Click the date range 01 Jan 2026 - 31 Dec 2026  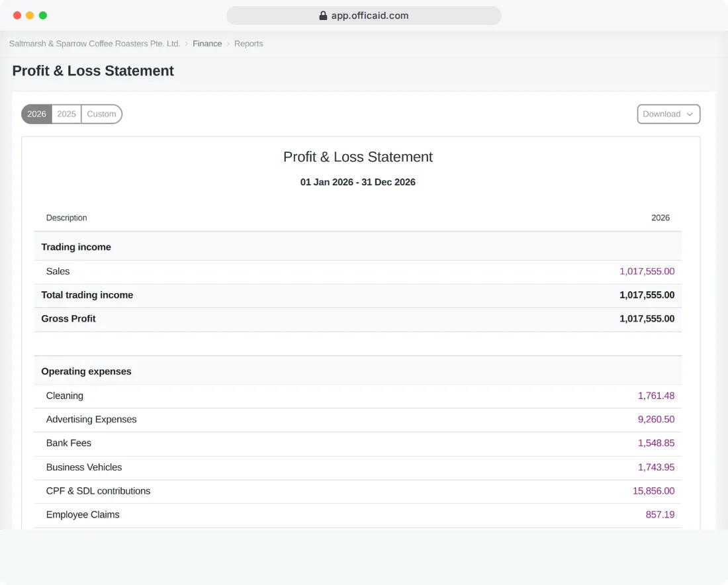click(x=358, y=183)
